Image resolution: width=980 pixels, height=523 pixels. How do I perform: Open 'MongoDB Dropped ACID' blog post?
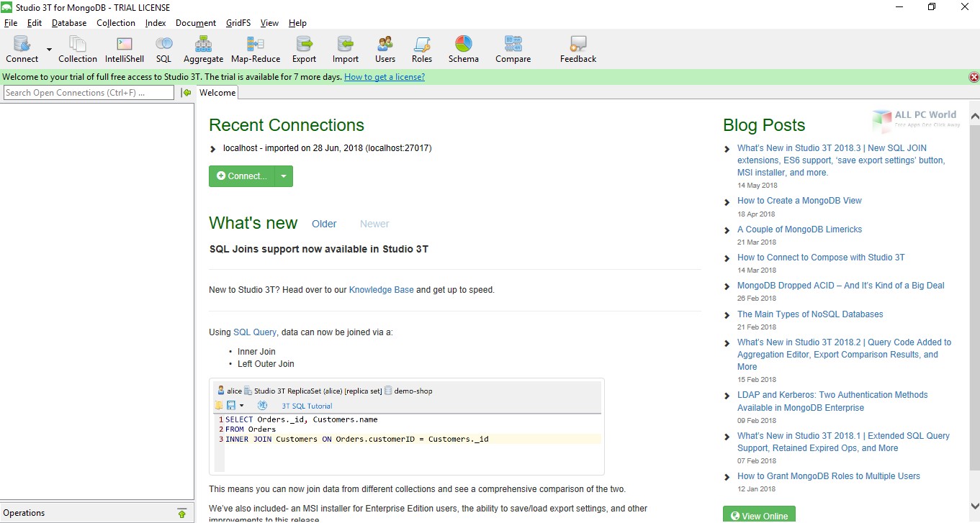(840, 286)
